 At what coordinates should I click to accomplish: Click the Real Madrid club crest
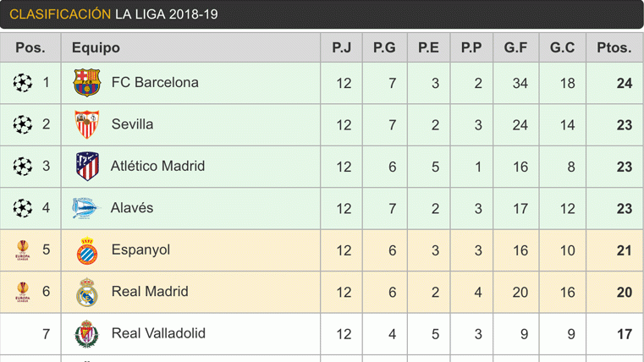click(86, 292)
